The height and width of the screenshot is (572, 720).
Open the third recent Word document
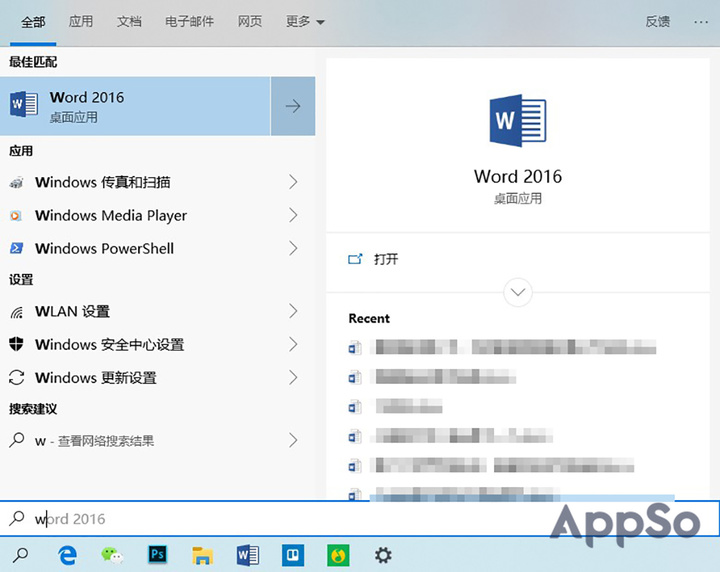click(395, 406)
